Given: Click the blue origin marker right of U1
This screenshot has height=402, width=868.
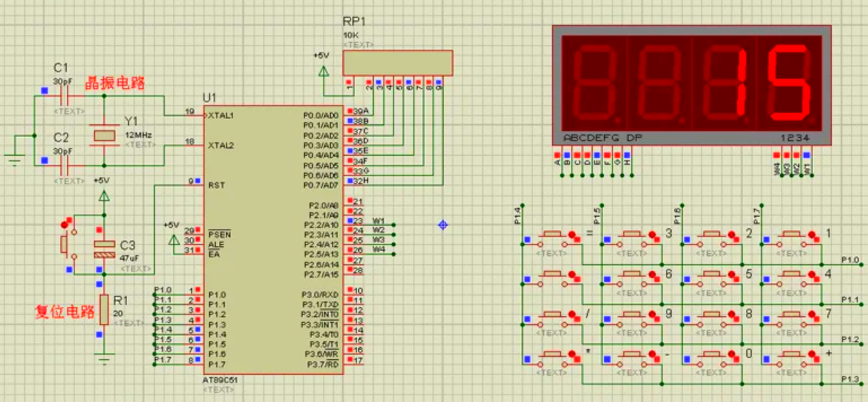Looking at the screenshot, I should pyautogui.click(x=442, y=225).
